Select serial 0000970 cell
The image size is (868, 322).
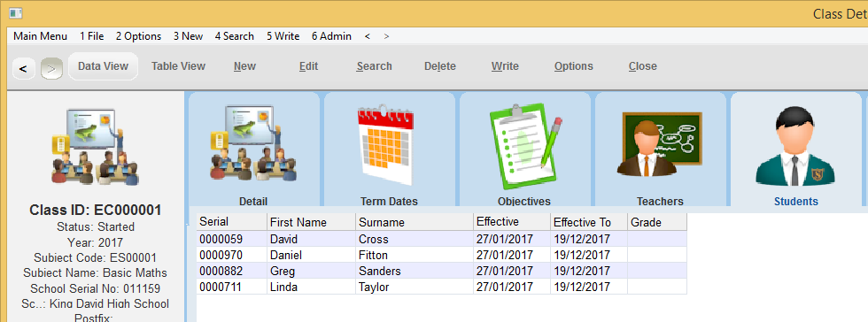(x=232, y=255)
